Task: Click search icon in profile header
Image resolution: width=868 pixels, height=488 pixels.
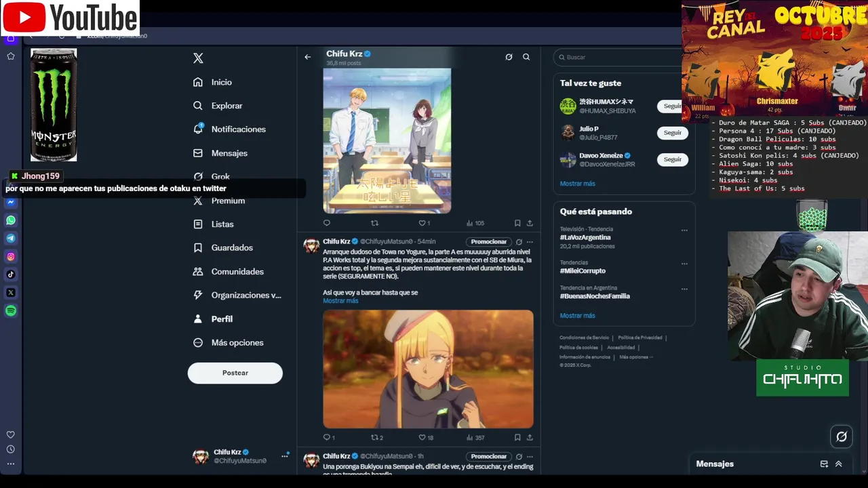Action: tap(526, 57)
